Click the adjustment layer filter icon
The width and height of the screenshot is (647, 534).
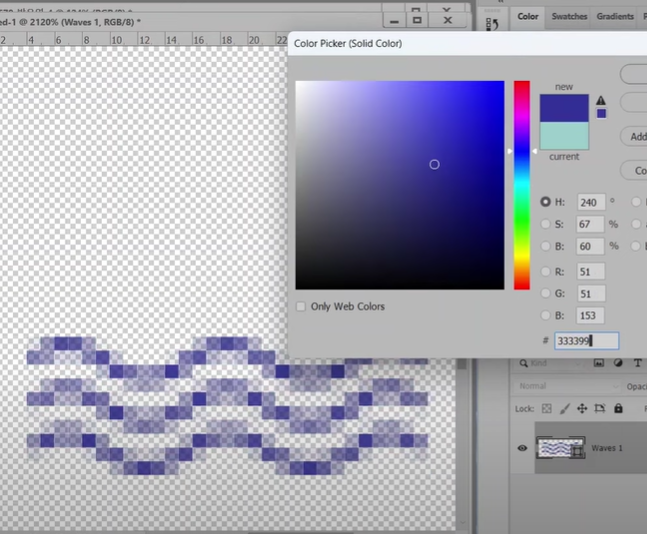tap(618, 363)
